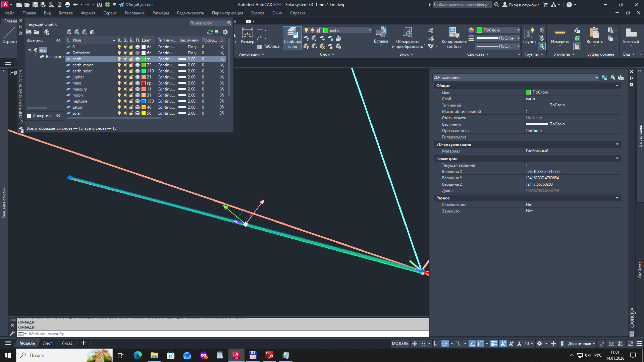Image resolution: width=644 pixels, height=362 pixels.
Task: Switch to the Лист1 layout tab
Action: (48, 343)
